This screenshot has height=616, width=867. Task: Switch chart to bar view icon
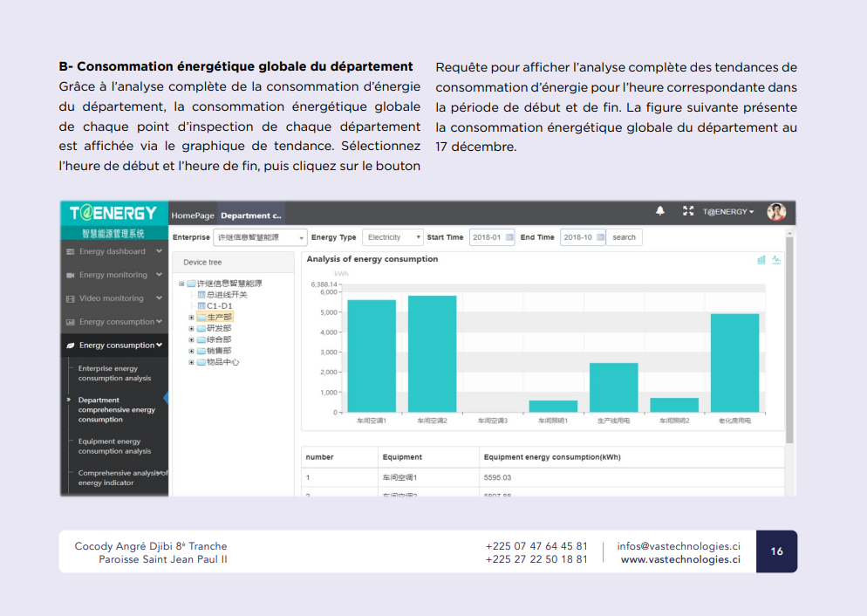pos(761,259)
